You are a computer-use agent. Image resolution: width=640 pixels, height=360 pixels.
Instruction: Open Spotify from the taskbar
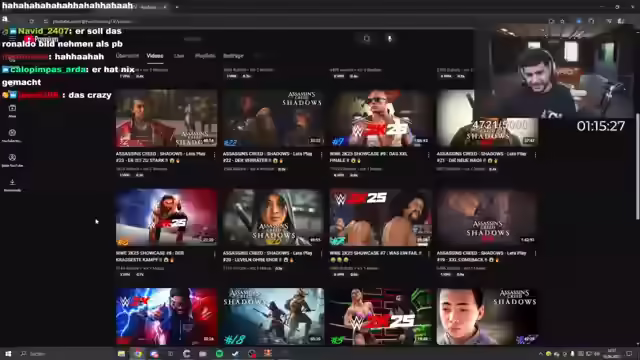tap(219, 353)
